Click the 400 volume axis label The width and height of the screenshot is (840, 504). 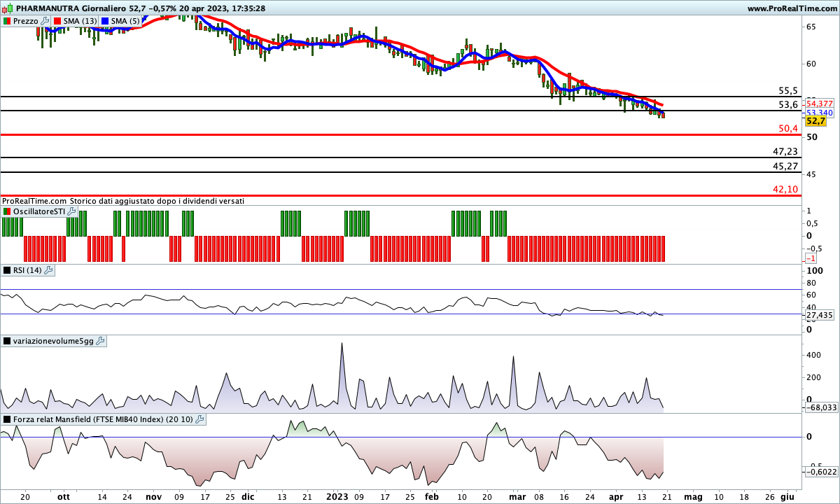point(814,356)
